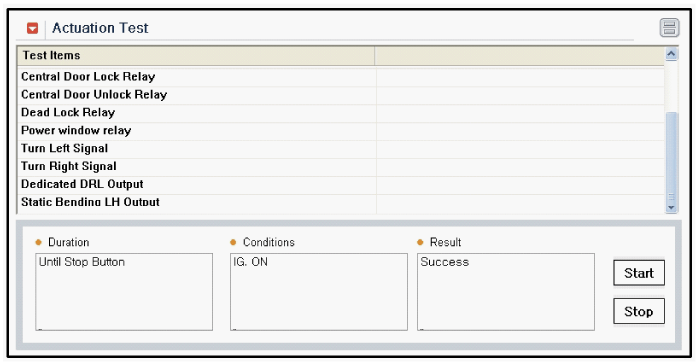Image resolution: width=700 pixels, height=364 pixels.
Task: Click inside the Conditions text box
Action: coord(319,292)
